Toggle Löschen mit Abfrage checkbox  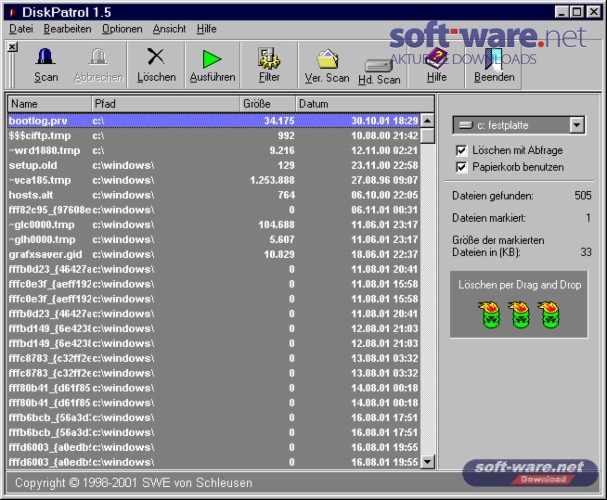click(x=461, y=150)
